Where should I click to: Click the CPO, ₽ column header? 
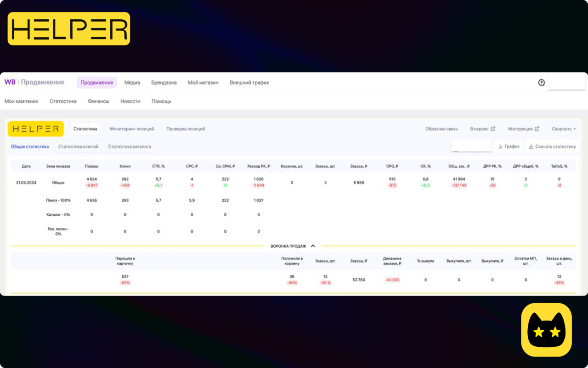(x=392, y=166)
